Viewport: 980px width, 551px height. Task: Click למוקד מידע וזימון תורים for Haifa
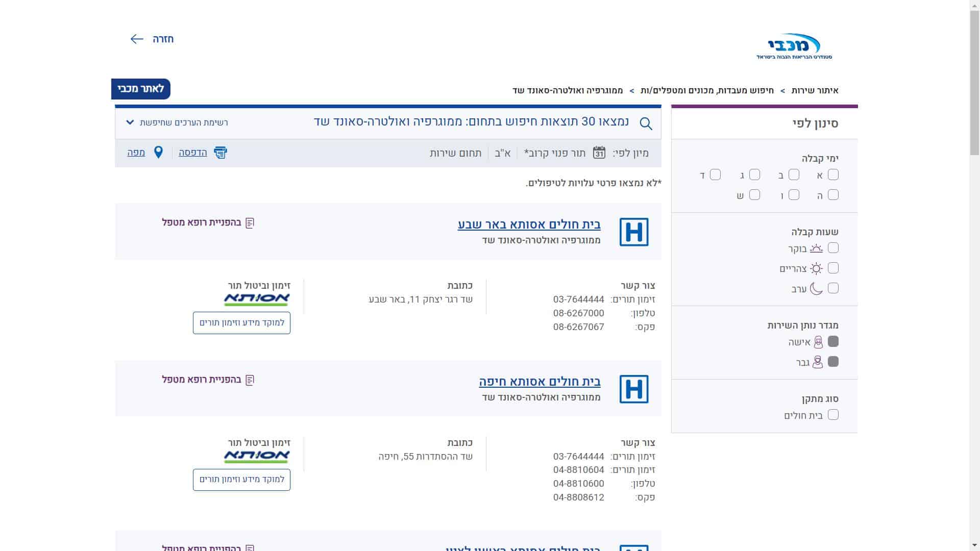click(241, 480)
